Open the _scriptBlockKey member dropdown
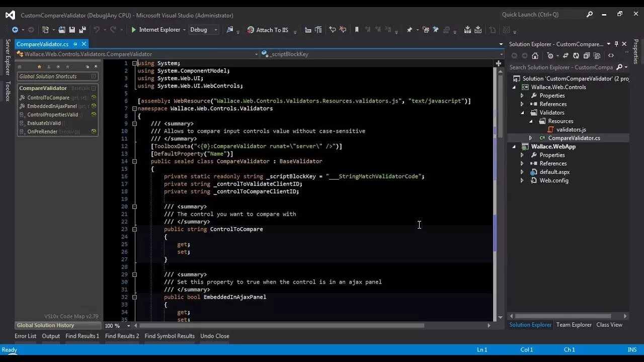The width and height of the screenshot is (644, 362). [x=501, y=54]
